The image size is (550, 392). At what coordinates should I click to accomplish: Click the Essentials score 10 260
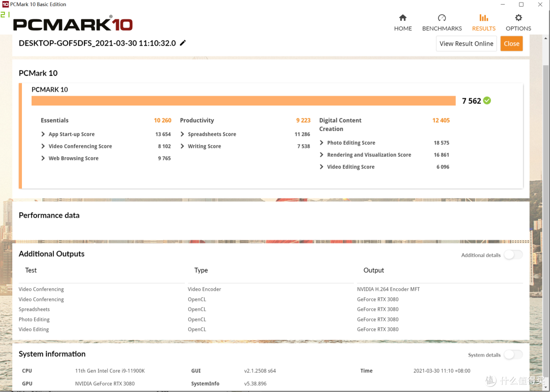pos(162,120)
